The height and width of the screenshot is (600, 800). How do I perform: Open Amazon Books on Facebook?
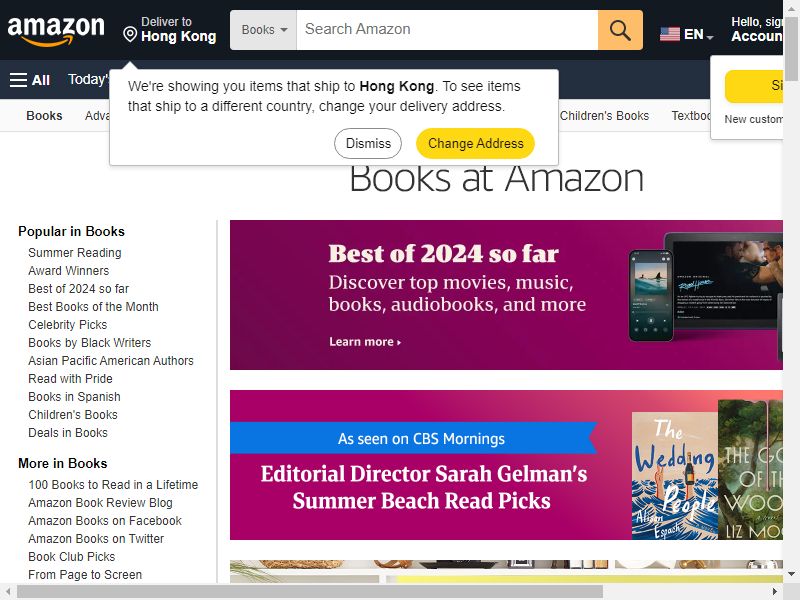coord(105,521)
